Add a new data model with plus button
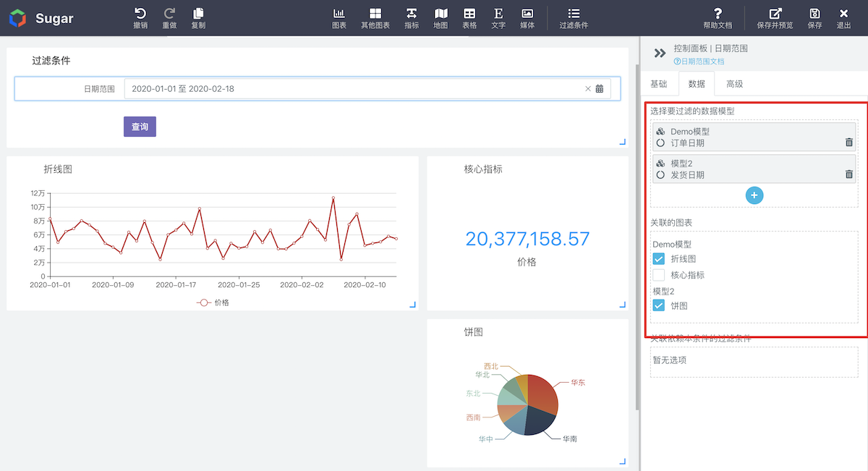Image resolution: width=868 pixels, height=471 pixels. pyautogui.click(x=754, y=195)
